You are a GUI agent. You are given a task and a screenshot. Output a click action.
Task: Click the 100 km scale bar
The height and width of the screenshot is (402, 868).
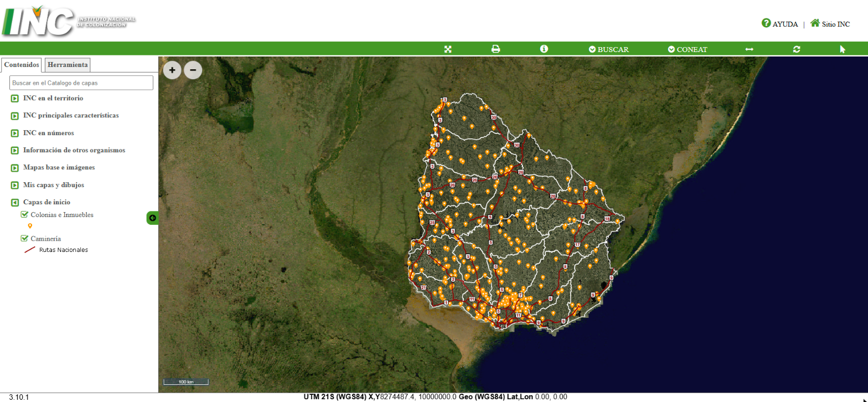click(185, 382)
